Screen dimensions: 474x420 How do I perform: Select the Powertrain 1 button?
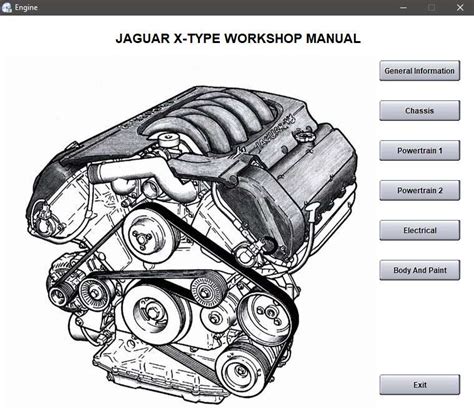(420, 150)
